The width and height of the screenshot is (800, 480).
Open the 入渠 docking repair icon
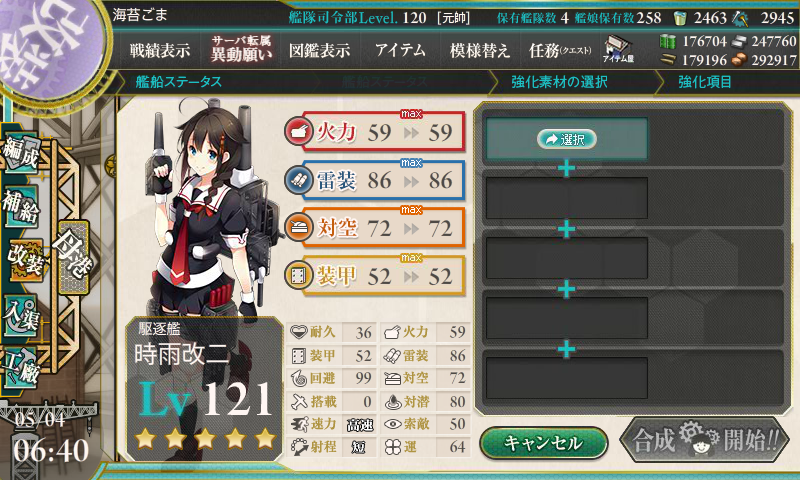point(21,316)
